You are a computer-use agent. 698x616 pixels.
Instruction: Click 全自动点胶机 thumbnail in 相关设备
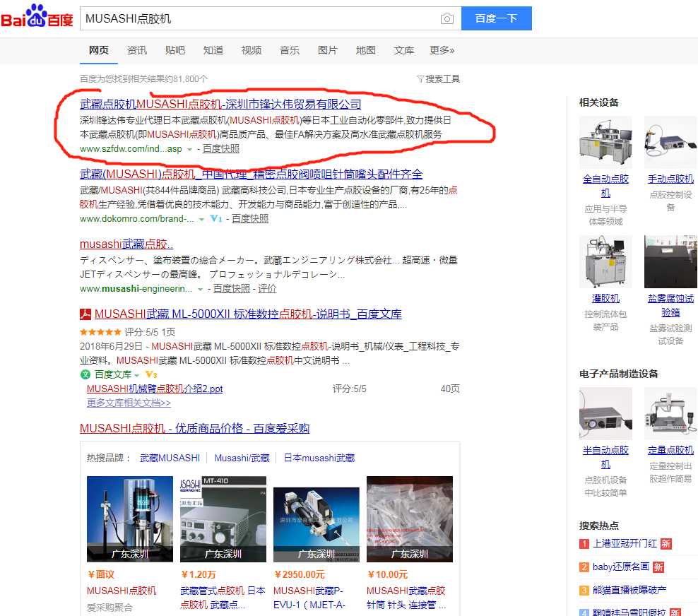pyautogui.click(x=606, y=143)
